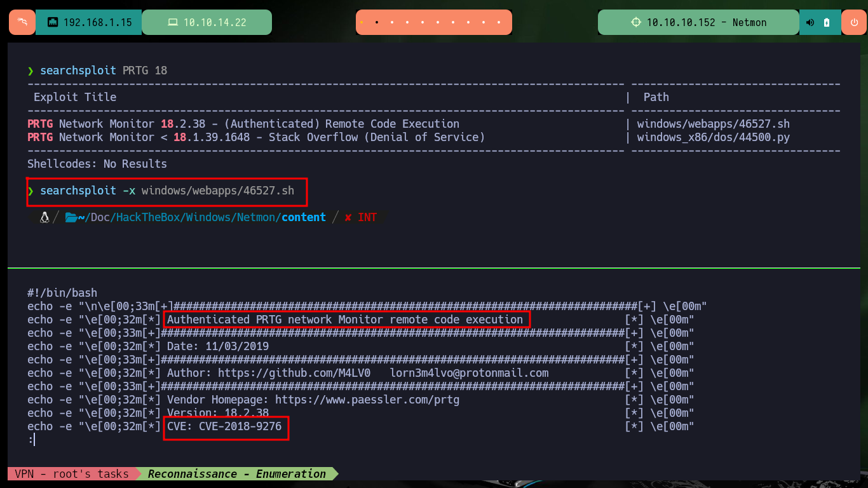
Task: Click the 'CVE: CVE-2018-9276' text
Action: click(224, 426)
